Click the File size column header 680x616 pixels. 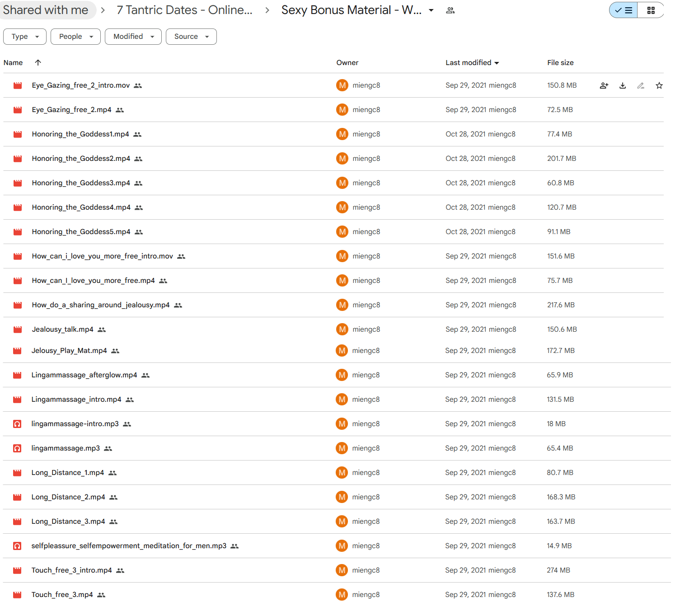[560, 63]
